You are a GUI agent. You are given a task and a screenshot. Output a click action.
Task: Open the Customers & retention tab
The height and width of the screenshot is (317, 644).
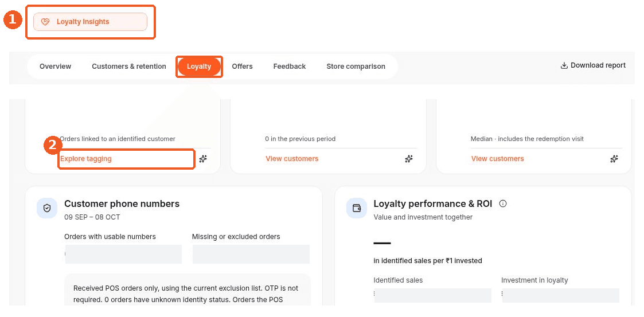click(129, 66)
